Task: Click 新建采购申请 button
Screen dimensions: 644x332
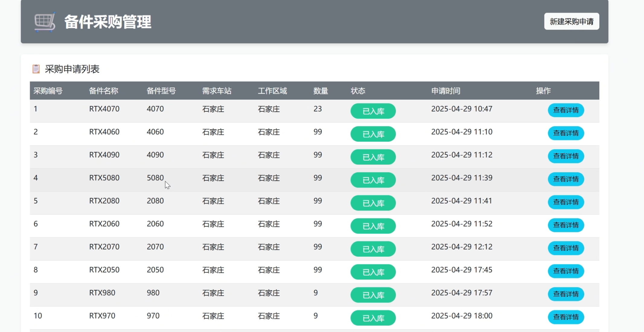Action: point(571,21)
